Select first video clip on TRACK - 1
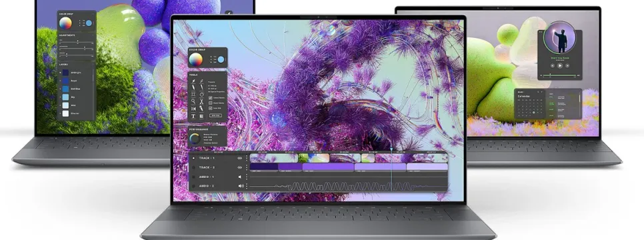Viewport: 644px width, 240px height. tap(274, 158)
